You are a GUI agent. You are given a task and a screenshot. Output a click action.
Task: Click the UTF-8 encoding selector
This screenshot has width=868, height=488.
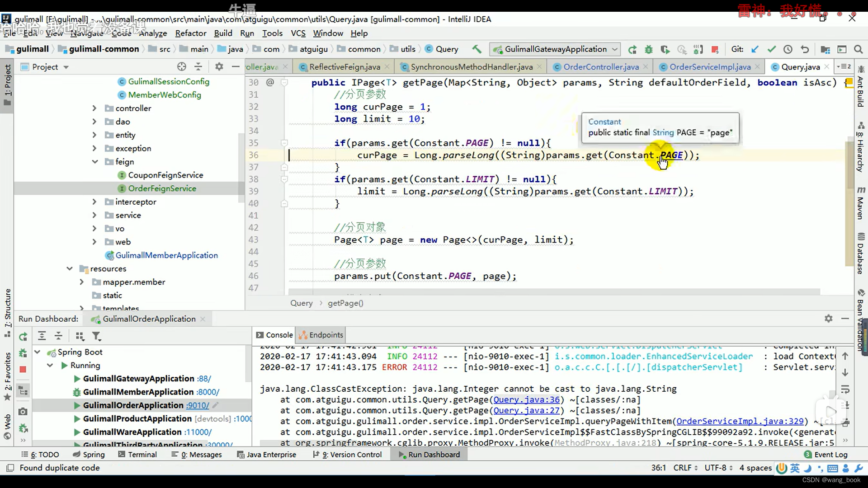(x=718, y=468)
